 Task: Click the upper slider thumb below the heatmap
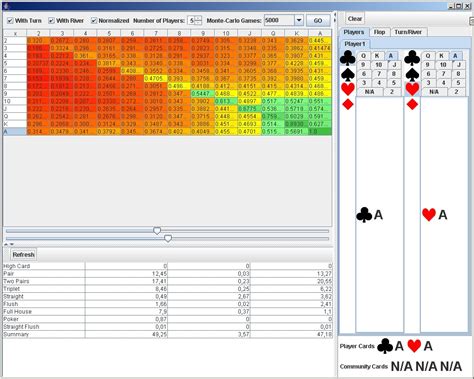pos(157,231)
